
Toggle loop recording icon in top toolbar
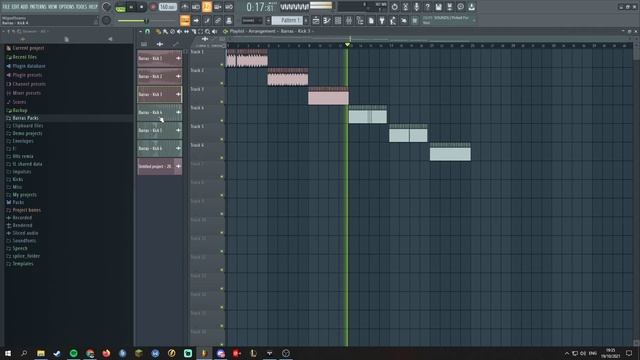pyautogui.click(x=229, y=7)
